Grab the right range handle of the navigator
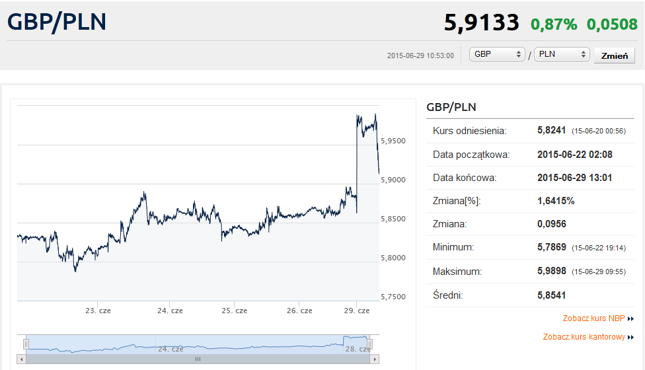This screenshot has width=645, height=370. [369, 344]
